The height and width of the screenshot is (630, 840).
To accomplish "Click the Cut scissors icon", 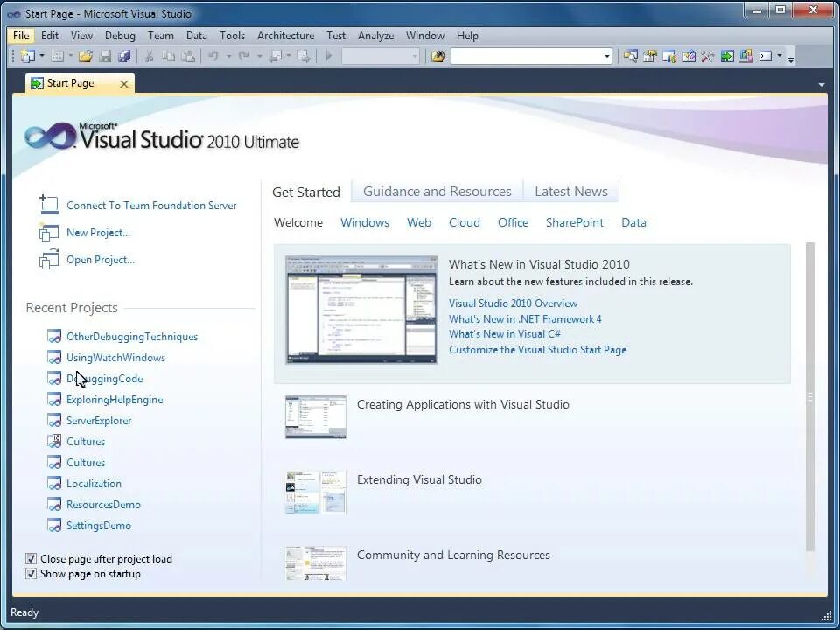I will (x=150, y=56).
